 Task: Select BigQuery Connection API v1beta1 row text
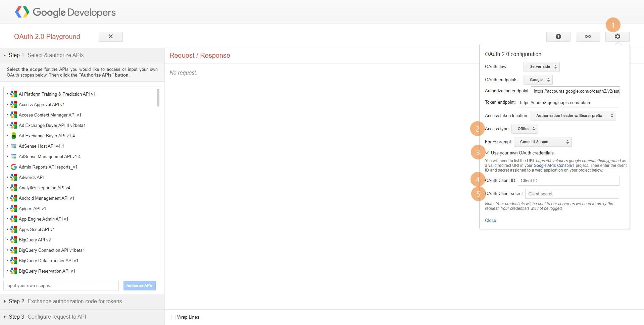tap(52, 250)
